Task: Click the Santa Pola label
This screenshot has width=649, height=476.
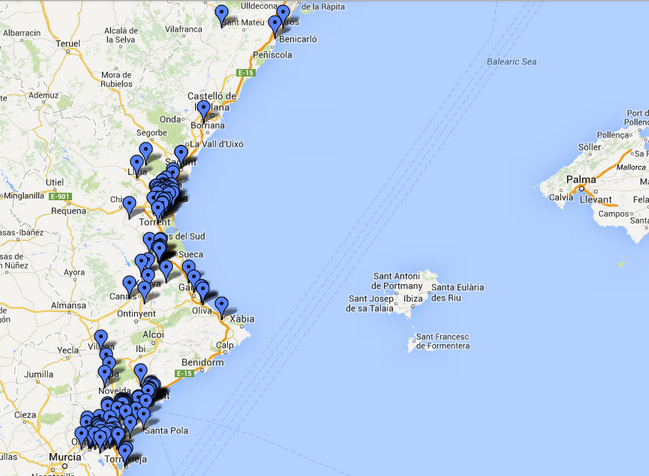Action: click(166, 431)
